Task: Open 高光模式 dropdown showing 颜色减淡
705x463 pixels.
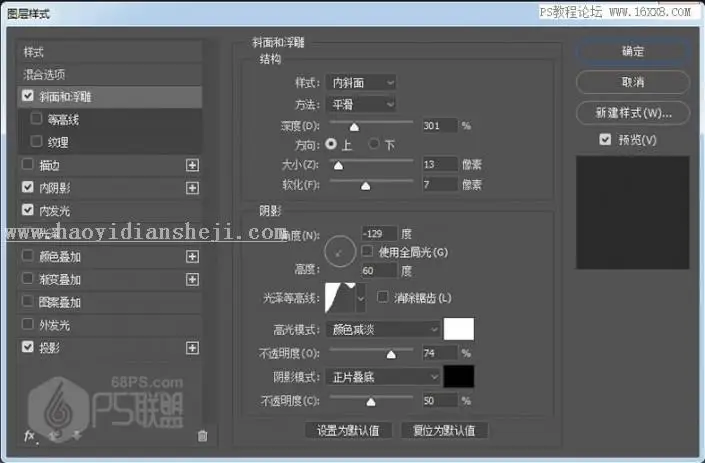Action: coord(383,329)
